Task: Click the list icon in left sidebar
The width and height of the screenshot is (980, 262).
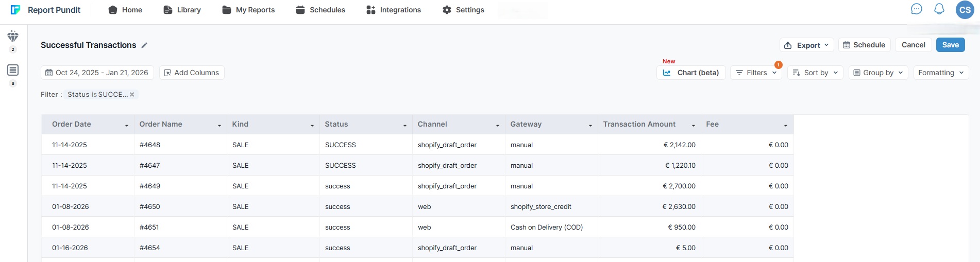Action: pos(13,69)
